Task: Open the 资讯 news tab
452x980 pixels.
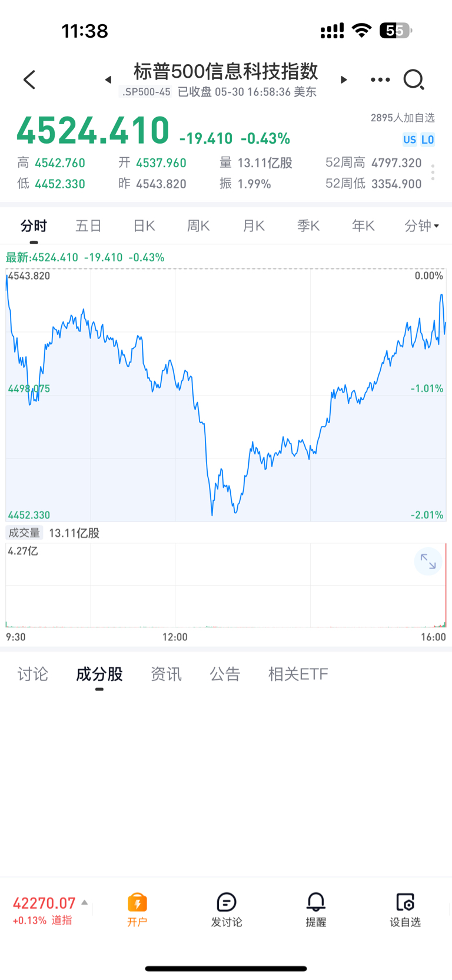Action: click(x=166, y=674)
